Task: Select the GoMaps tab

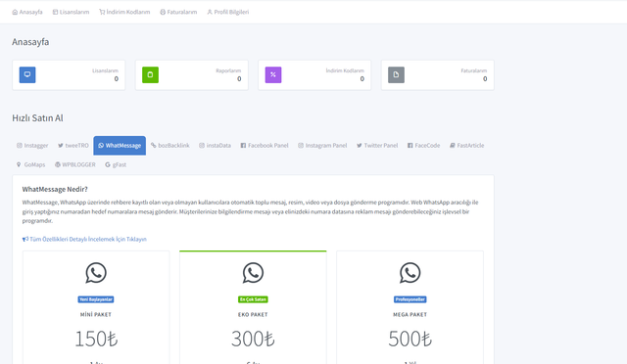Action: pos(30,164)
